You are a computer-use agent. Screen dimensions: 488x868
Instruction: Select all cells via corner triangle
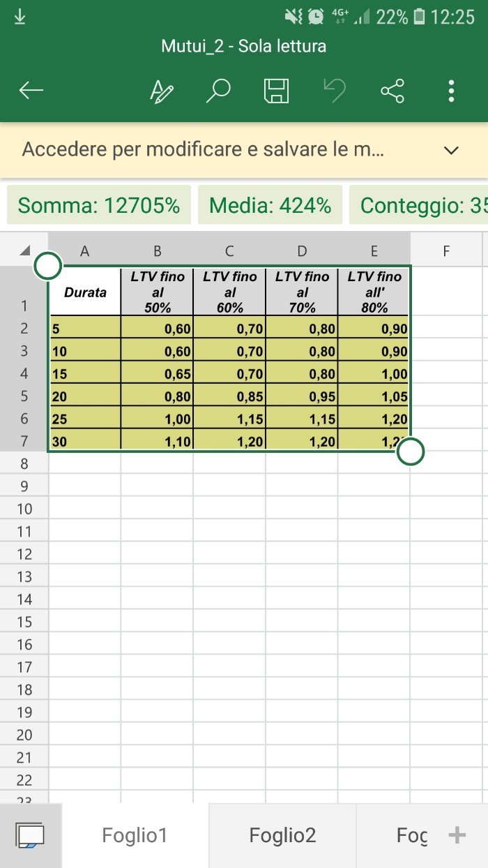(25, 250)
